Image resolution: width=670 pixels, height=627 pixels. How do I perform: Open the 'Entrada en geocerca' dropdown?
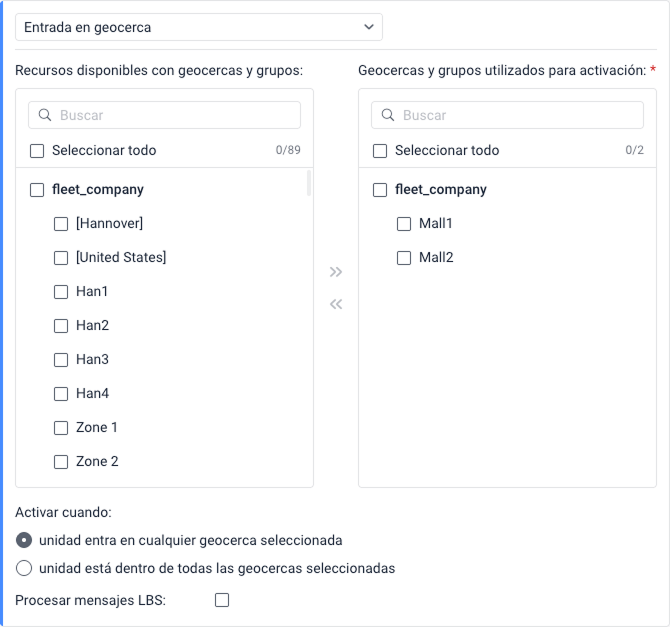[x=199, y=27]
